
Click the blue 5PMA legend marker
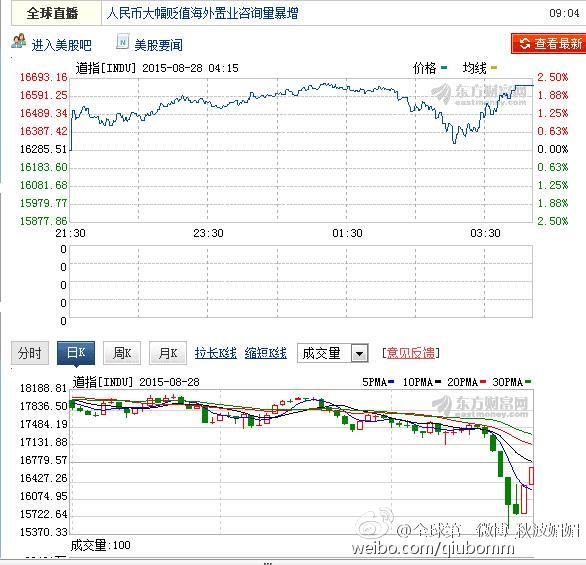391,382
